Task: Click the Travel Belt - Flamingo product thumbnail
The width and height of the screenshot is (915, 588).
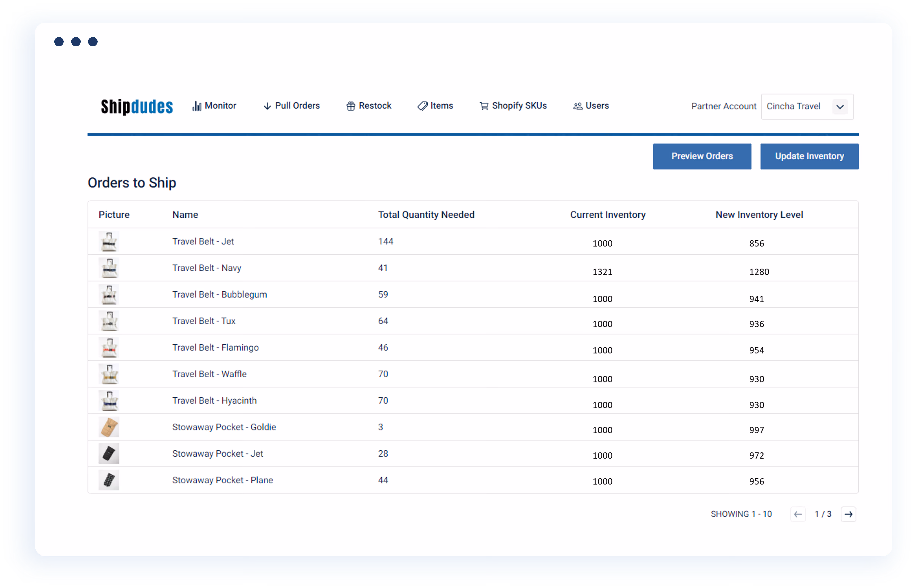Action: point(109,348)
